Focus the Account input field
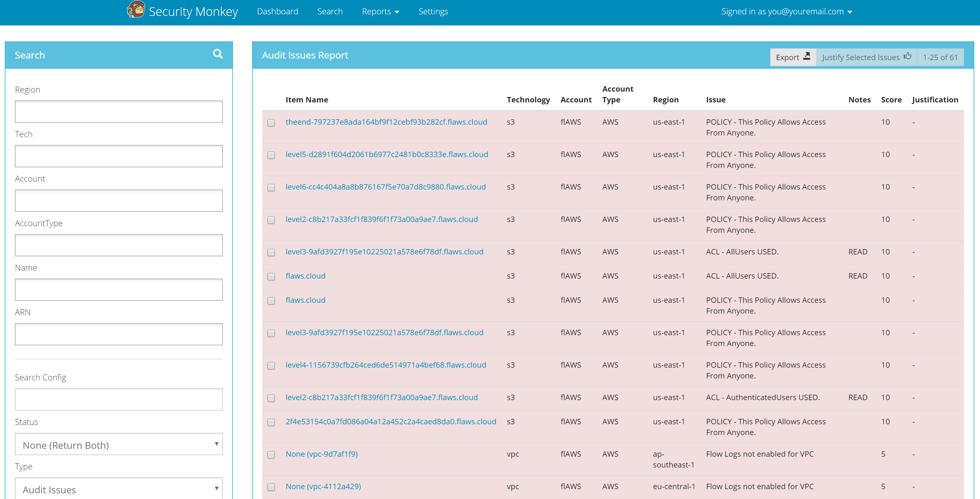980x499 pixels. point(119,200)
